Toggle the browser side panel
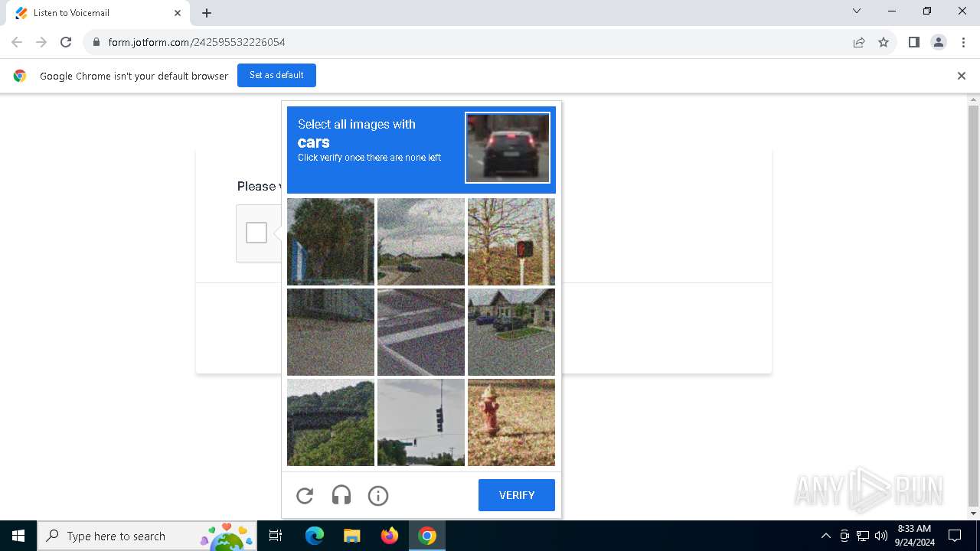This screenshot has height=551, width=980. pyautogui.click(x=914, y=42)
